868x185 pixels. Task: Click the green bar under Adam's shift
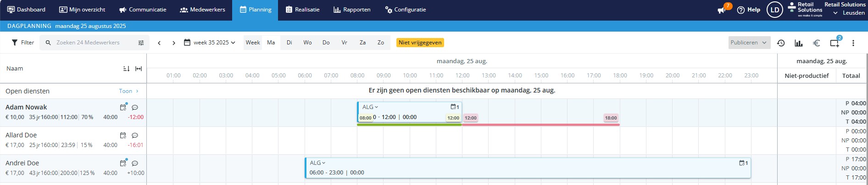pyautogui.click(x=409, y=125)
